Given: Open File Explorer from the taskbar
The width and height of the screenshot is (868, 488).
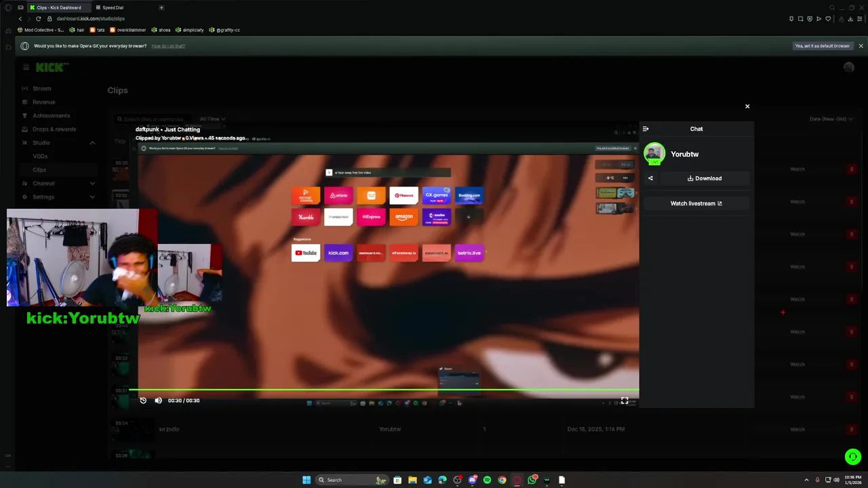Looking at the screenshot, I should pos(412,480).
